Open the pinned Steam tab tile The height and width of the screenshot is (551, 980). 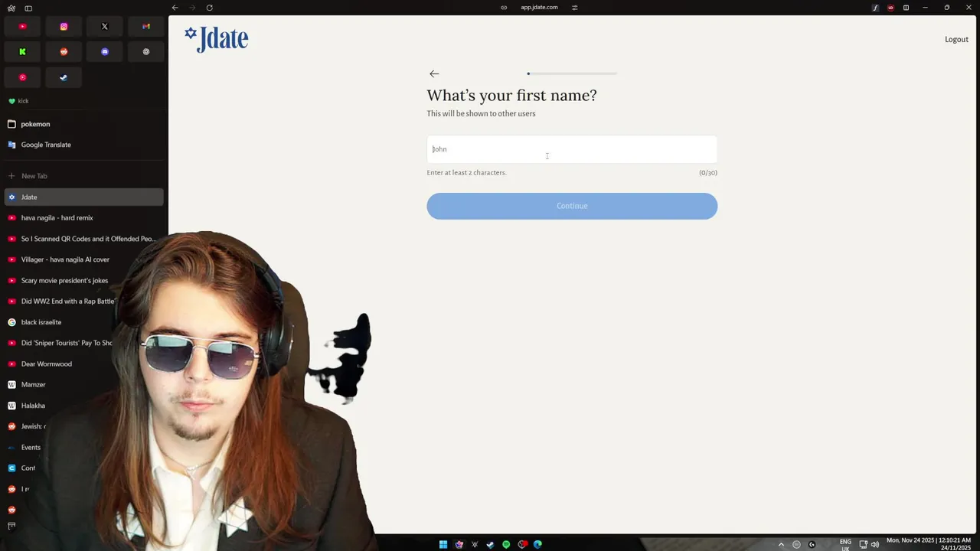[x=64, y=77]
